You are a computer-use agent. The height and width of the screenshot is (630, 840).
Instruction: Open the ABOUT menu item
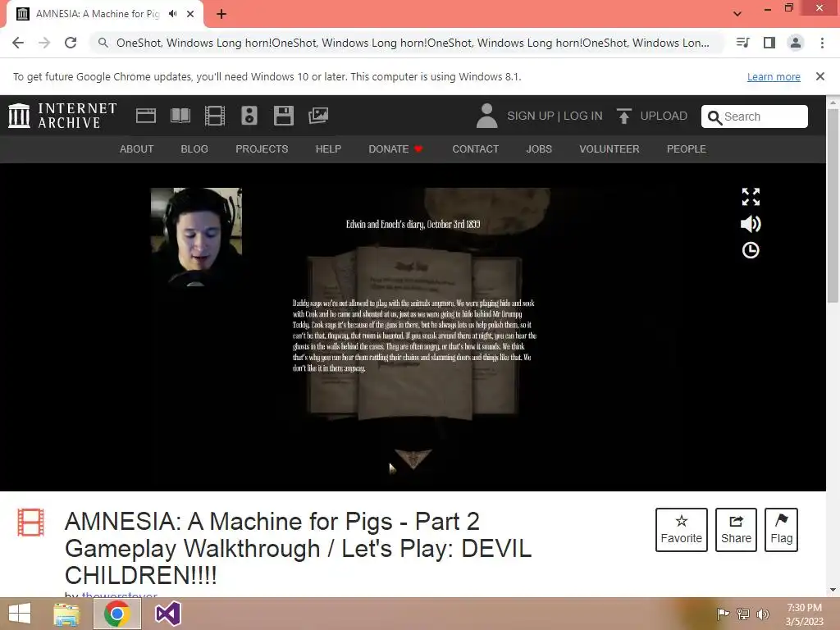[x=137, y=149]
